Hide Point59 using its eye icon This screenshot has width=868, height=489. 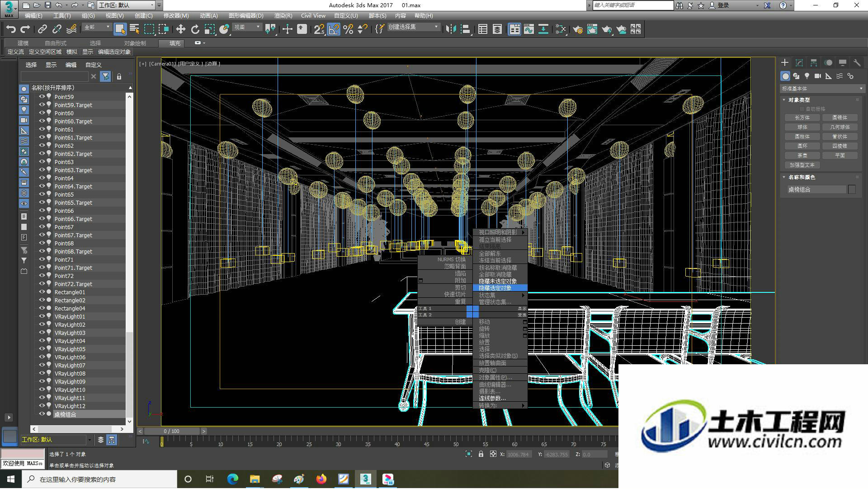pos(42,97)
